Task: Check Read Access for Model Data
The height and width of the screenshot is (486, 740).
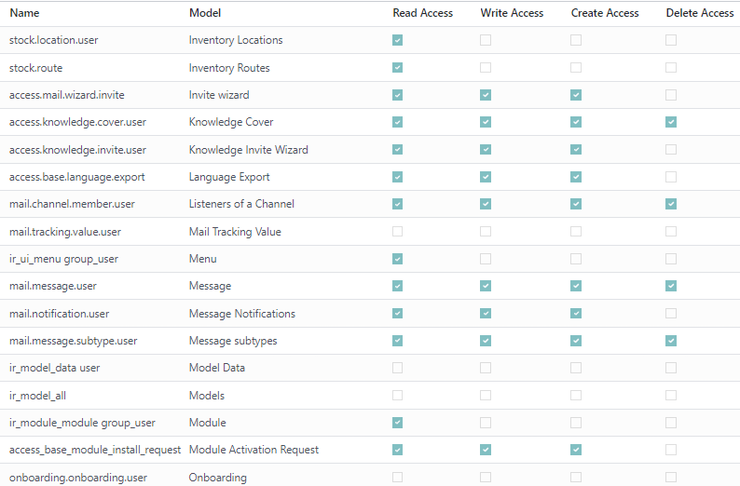Action: 397,368
